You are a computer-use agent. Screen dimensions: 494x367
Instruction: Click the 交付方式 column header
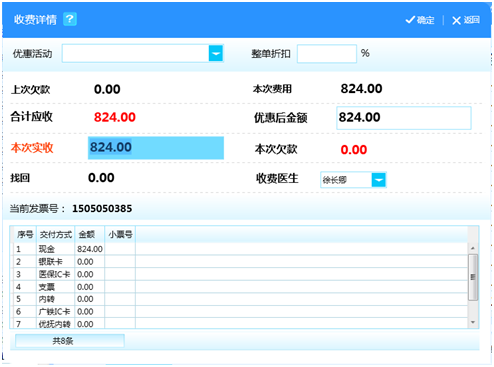pyautogui.click(x=56, y=235)
